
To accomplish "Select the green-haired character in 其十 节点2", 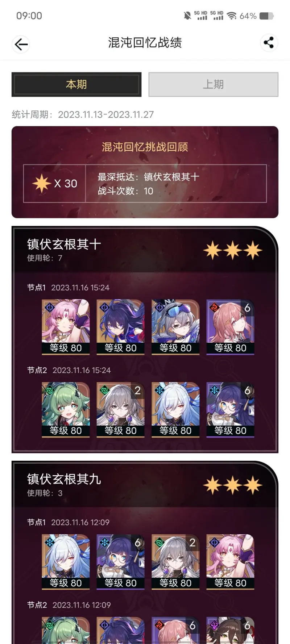I will click(x=66, y=410).
